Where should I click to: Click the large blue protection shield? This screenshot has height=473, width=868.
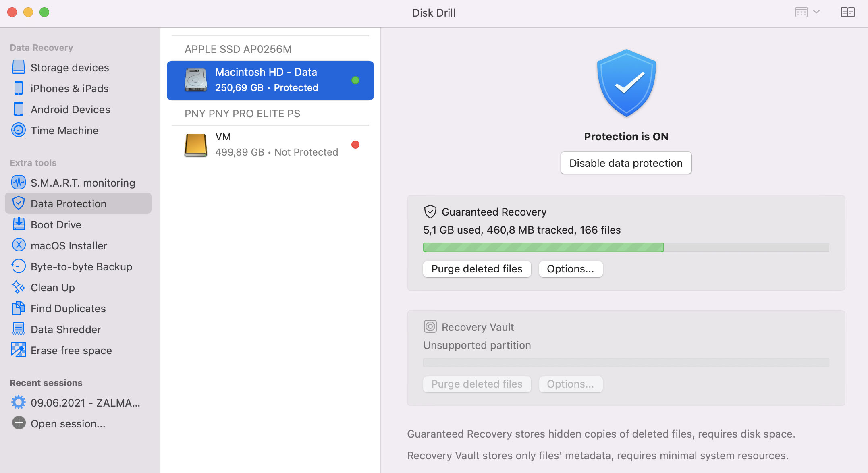[626, 83]
